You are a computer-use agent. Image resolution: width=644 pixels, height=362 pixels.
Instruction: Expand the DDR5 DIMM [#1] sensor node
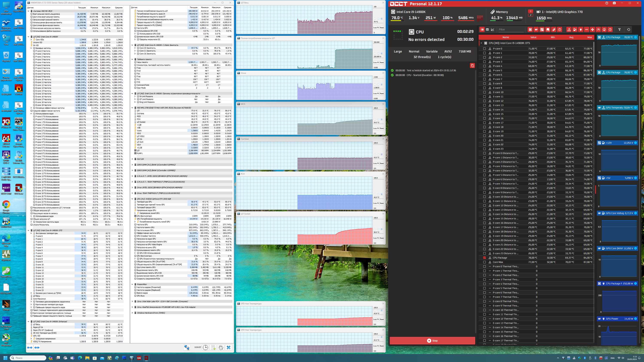[x=132, y=165]
